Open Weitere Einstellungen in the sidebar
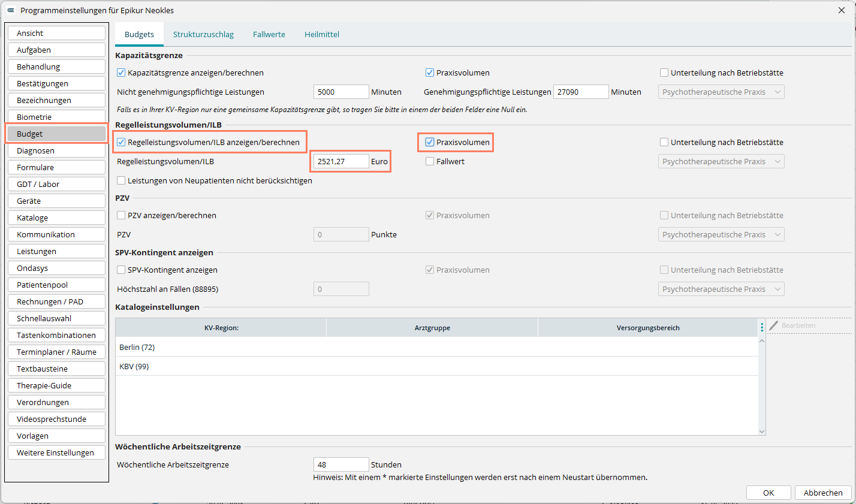Screen dimensions: 856x504 coord(57,452)
